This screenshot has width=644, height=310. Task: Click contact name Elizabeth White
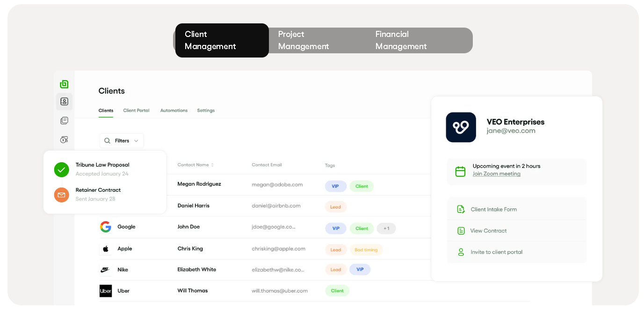(197, 270)
